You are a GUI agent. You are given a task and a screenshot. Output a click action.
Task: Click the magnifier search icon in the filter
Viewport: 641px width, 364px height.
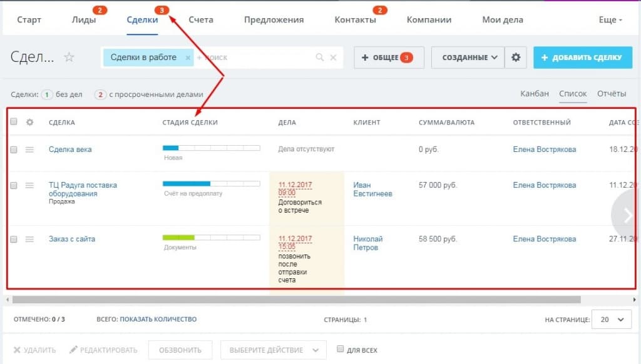click(x=320, y=58)
